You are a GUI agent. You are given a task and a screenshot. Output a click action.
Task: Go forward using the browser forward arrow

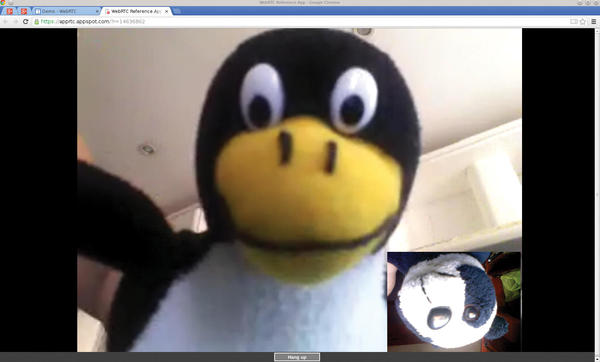[x=15, y=21]
